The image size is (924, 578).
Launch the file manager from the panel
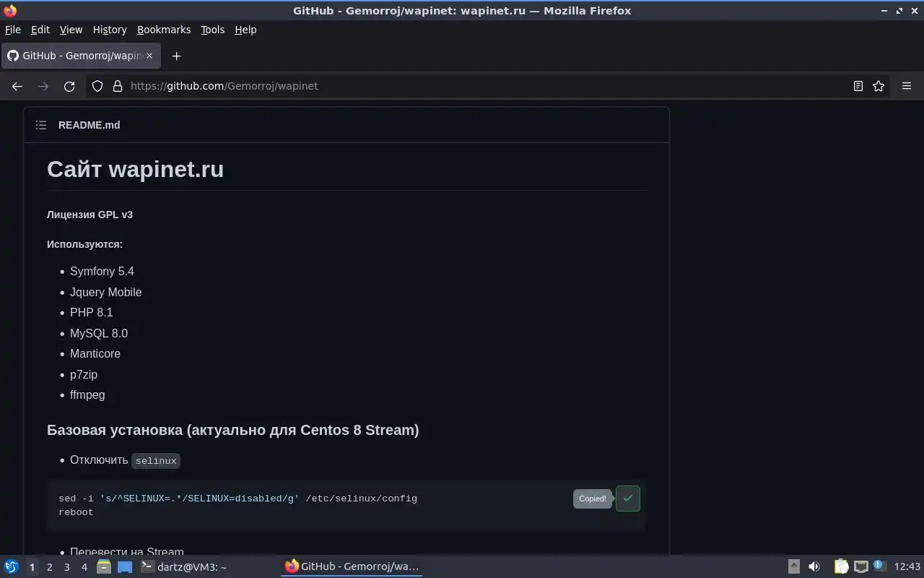[x=103, y=566]
